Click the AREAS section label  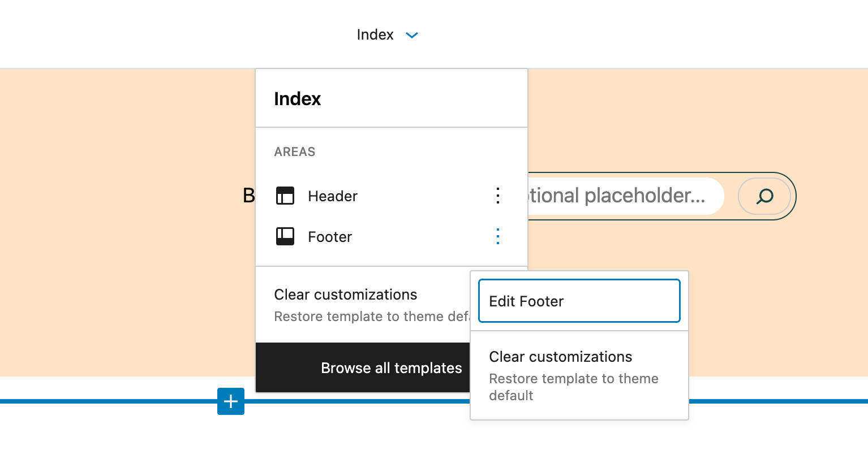pos(295,151)
